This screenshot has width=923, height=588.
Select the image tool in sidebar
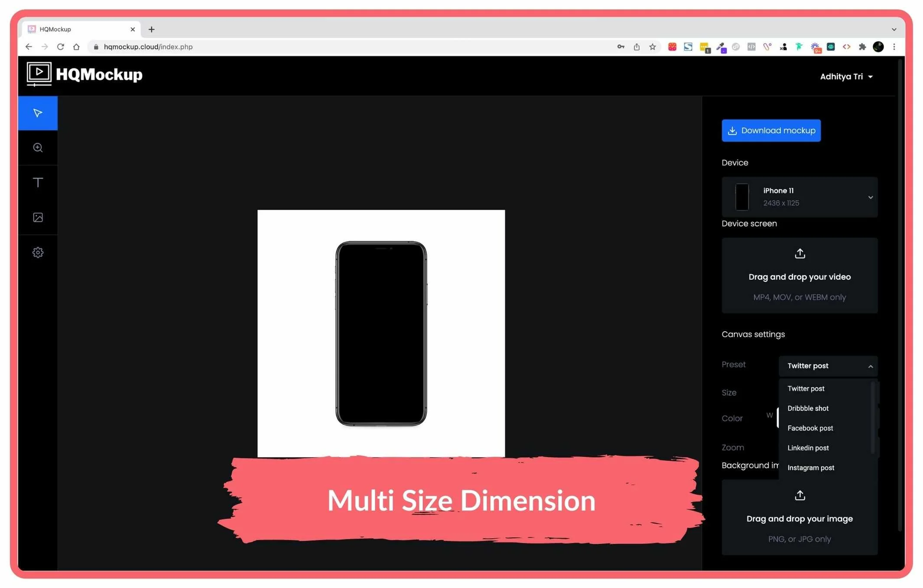tap(38, 217)
